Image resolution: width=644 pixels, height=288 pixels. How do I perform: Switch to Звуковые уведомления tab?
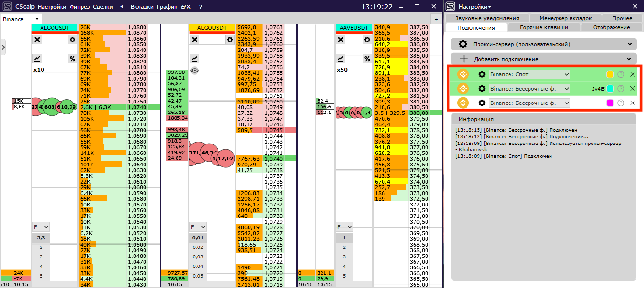[x=487, y=18]
